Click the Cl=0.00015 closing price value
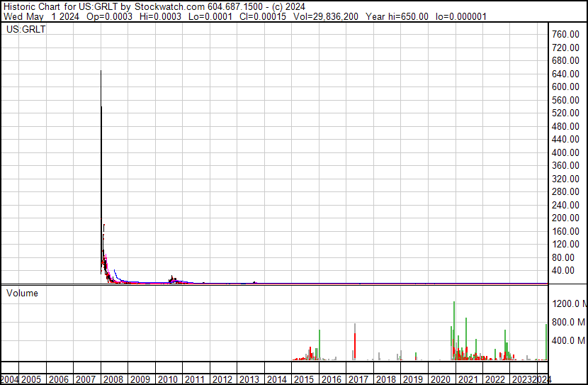 tap(263, 16)
